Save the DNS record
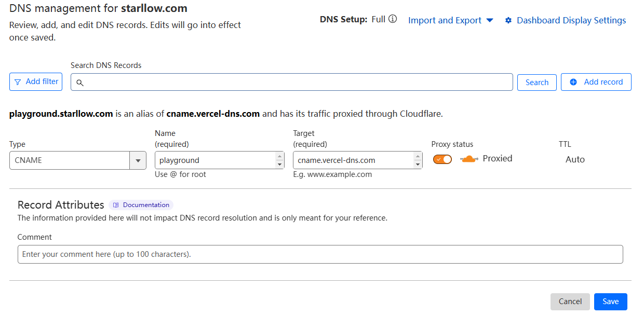This screenshot has height=315, width=644. (611, 302)
